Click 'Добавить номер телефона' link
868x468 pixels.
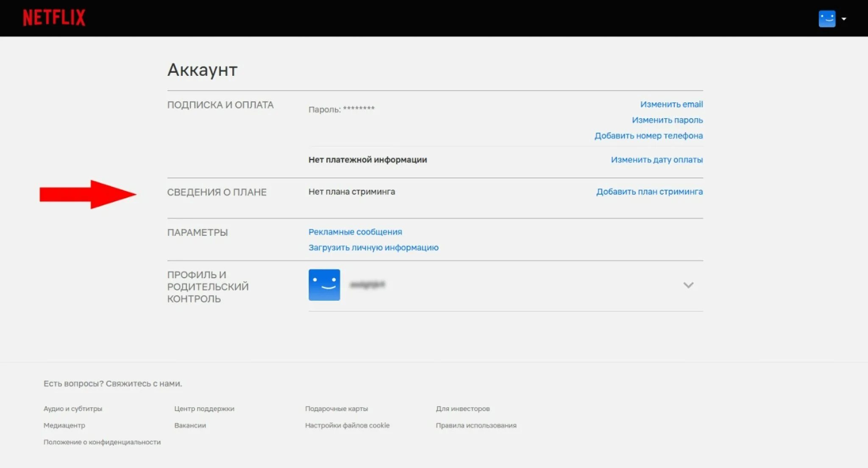tap(648, 136)
